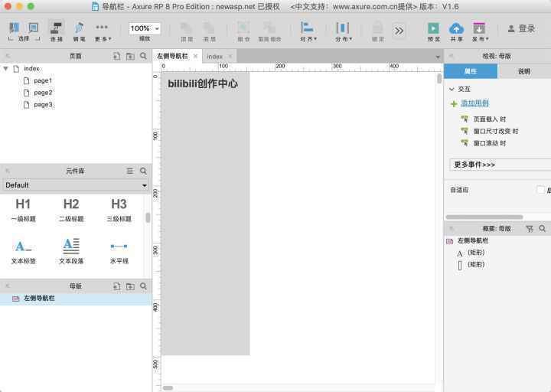Viewport: 551px width, 392px height.
Task: Switch to the 说明 notes tab
Action: 524,71
